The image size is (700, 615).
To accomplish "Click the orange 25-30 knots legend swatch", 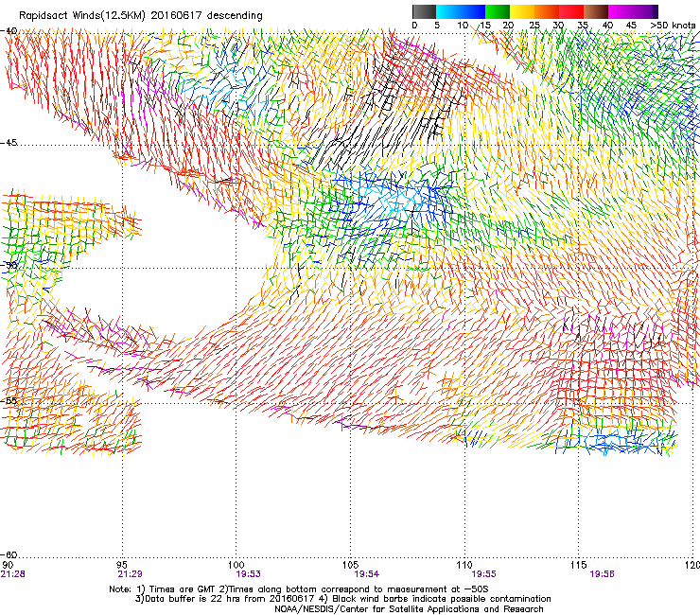I will (x=547, y=11).
